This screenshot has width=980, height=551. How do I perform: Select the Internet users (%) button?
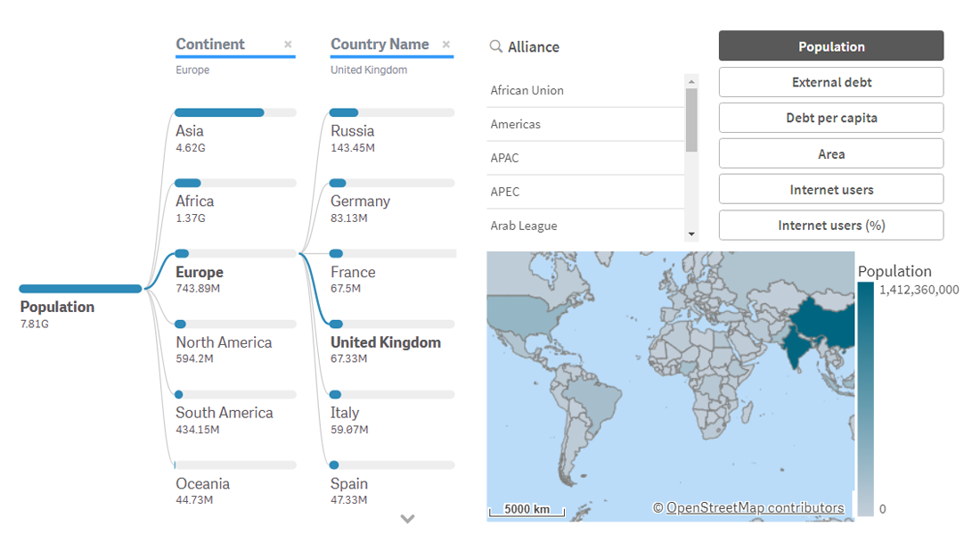(x=830, y=226)
